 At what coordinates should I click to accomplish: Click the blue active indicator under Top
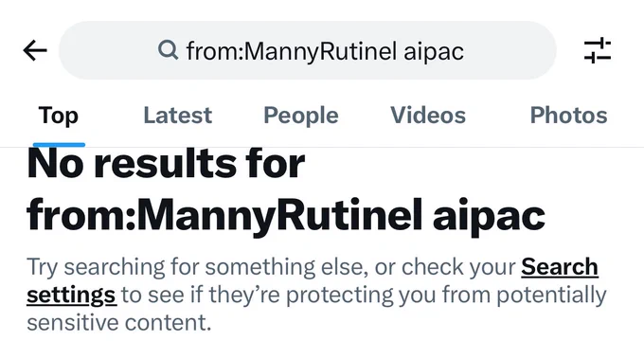[x=59, y=145]
